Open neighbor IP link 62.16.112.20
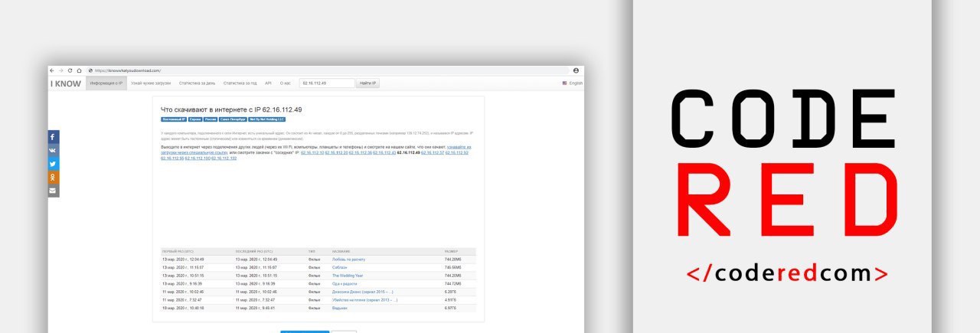Image resolution: width=980 pixels, height=333 pixels. [336, 153]
